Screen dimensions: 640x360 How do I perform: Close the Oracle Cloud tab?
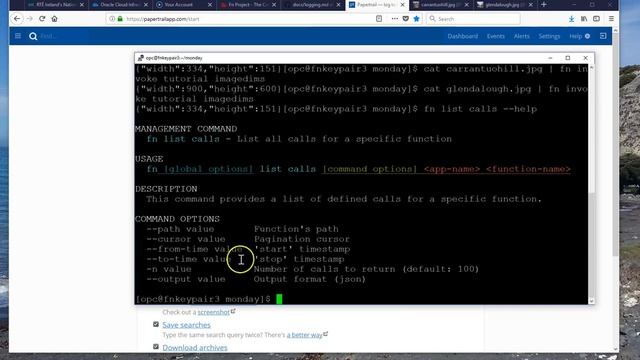point(146,5)
